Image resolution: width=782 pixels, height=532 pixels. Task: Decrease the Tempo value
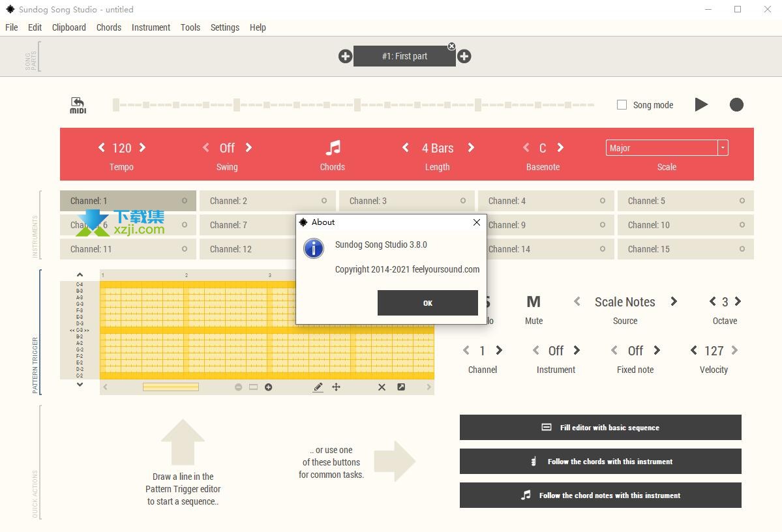pos(102,147)
